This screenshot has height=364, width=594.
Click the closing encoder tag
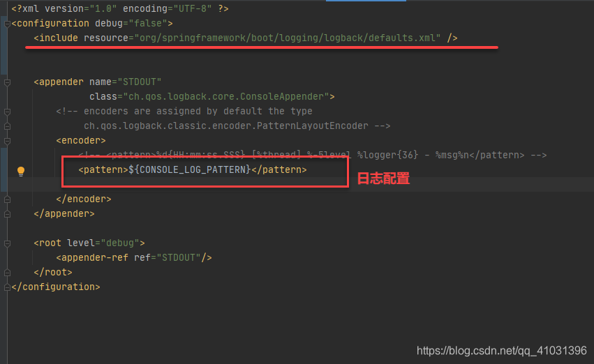pos(84,199)
